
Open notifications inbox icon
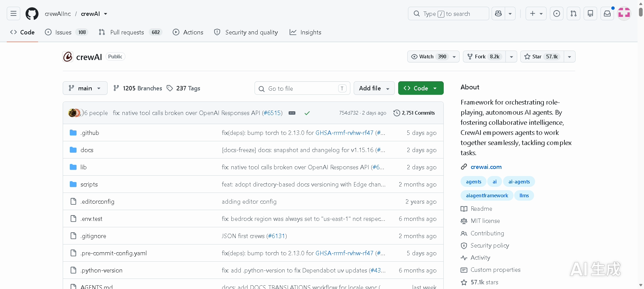click(x=607, y=13)
